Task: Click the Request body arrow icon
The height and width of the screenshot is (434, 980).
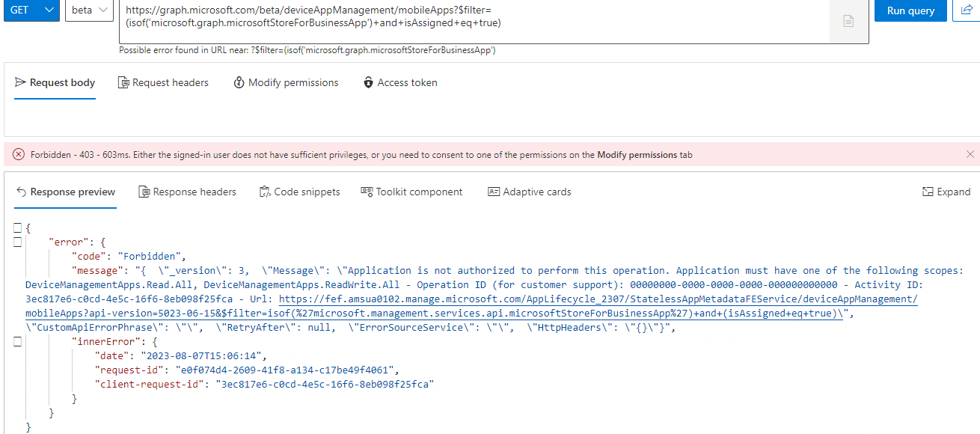Action: pos(20,82)
